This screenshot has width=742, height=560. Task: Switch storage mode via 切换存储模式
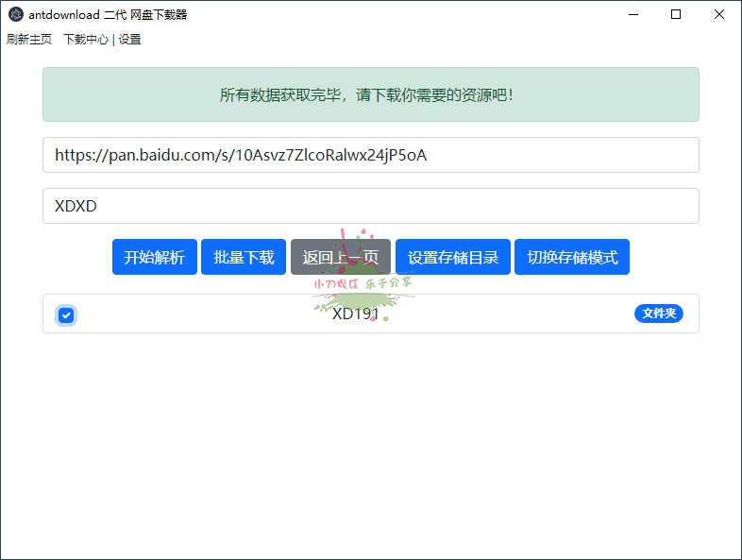coord(572,257)
